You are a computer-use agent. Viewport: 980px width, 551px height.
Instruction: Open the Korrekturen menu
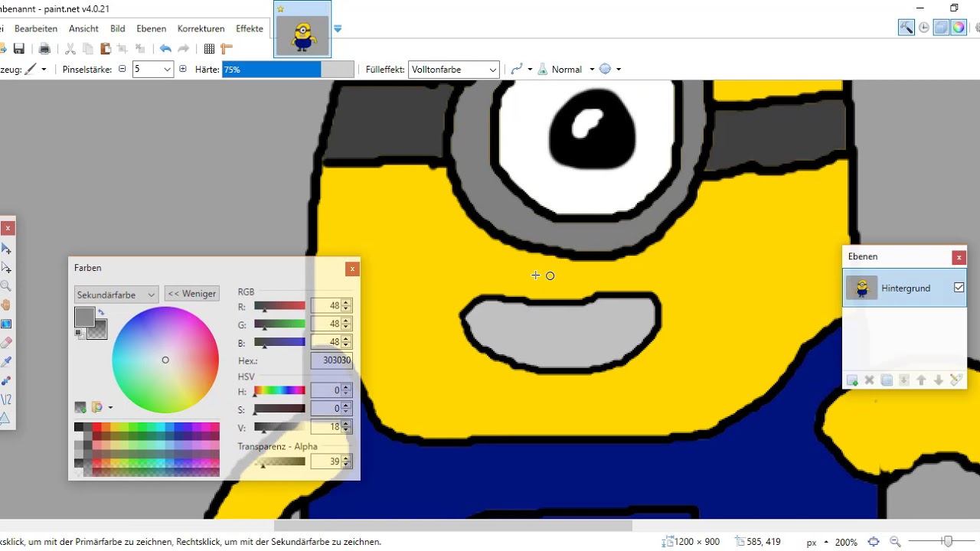201,28
